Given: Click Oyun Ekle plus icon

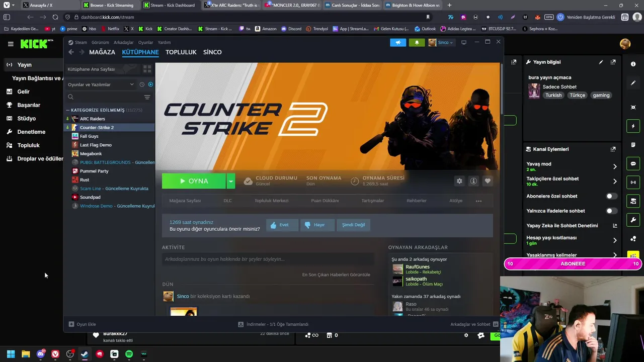Looking at the screenshot, I should pos(71,324).
